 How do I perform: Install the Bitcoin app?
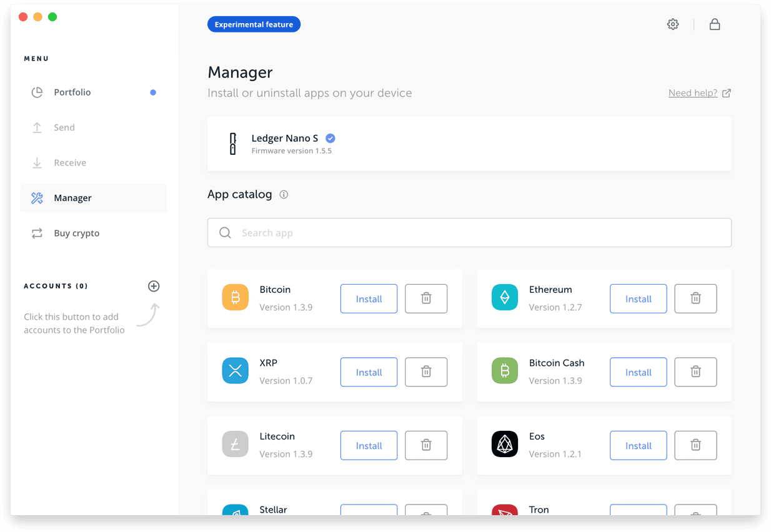[x=369, y=298]
